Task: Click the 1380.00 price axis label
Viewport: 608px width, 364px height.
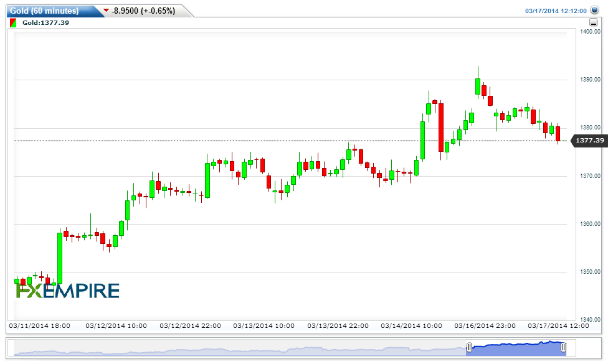Action: [x=590, y=128]
